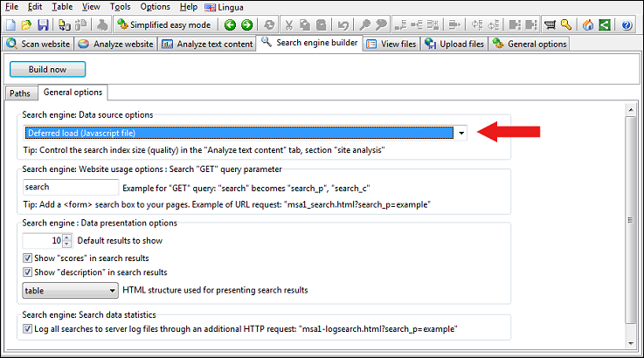Open the Deferred load data source dropdown
The height and width of the screenshot is (358, 644).
coord(461,133)
